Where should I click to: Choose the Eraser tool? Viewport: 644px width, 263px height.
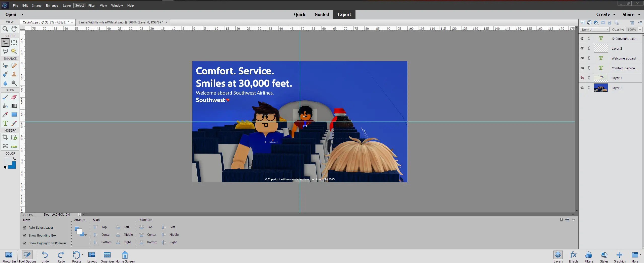14,97
